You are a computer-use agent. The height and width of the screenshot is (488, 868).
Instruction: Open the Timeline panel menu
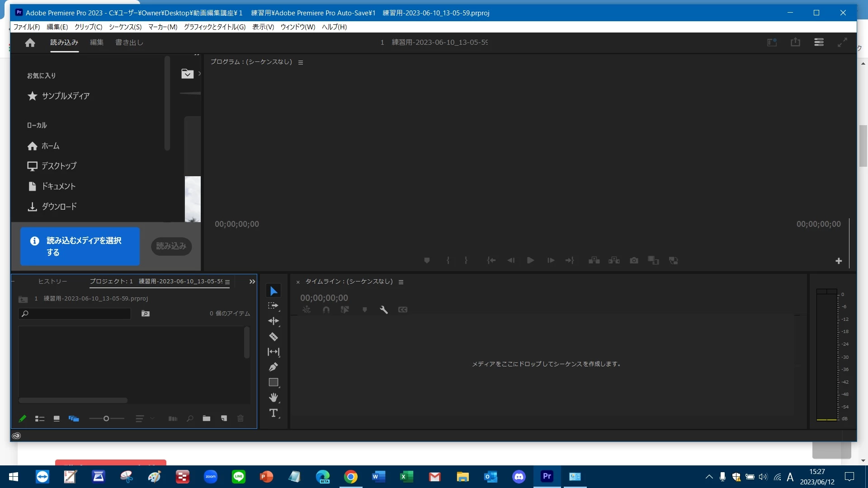(401, 282)
